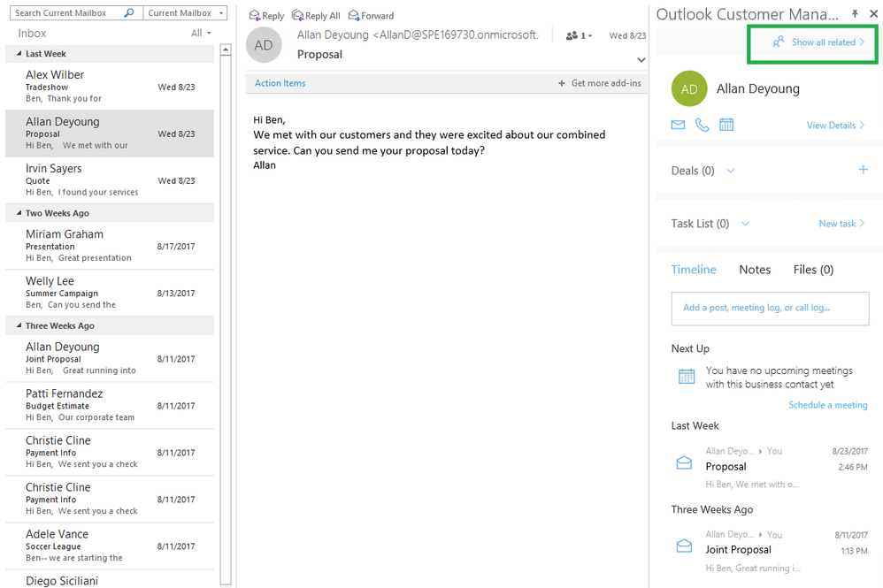This screenshot has width=883, height=588.
Task: Open Allan Deyoung's Joint Proposal email
Action: pyautogui.click(x=110, y=358)
